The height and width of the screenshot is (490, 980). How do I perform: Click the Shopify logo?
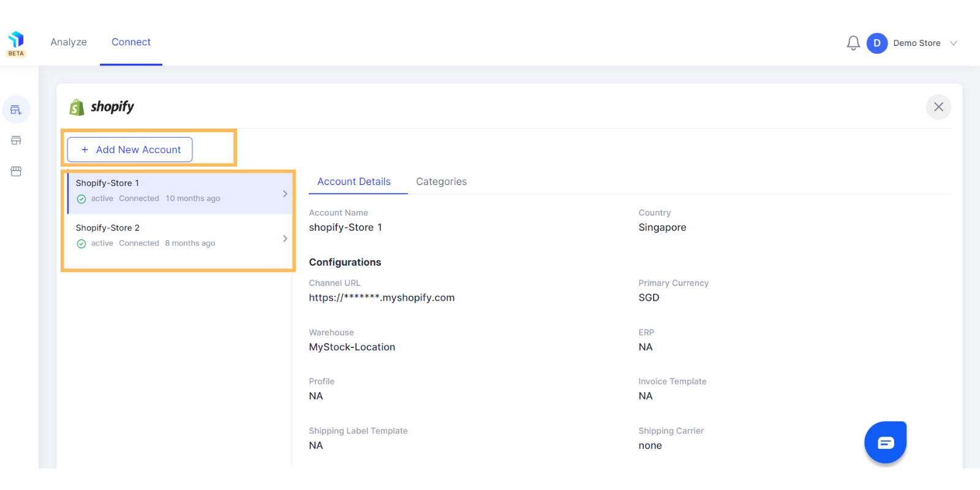pyautogui.click(x=102, y=107)
